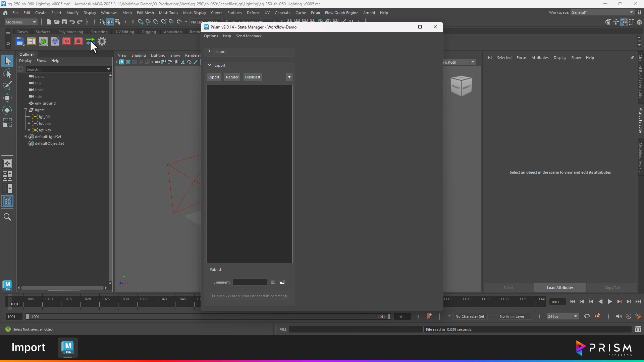
Task: Click the Play forwards button
Action: [x=610, y=302]
